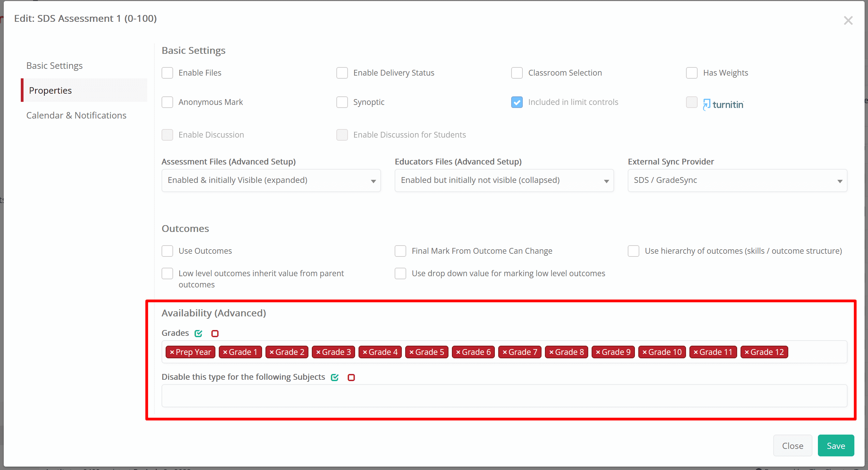The height and width of the screenshot is (470, 868).
Task: Click the Turnitin logo
Action: (x=723, y=104)
